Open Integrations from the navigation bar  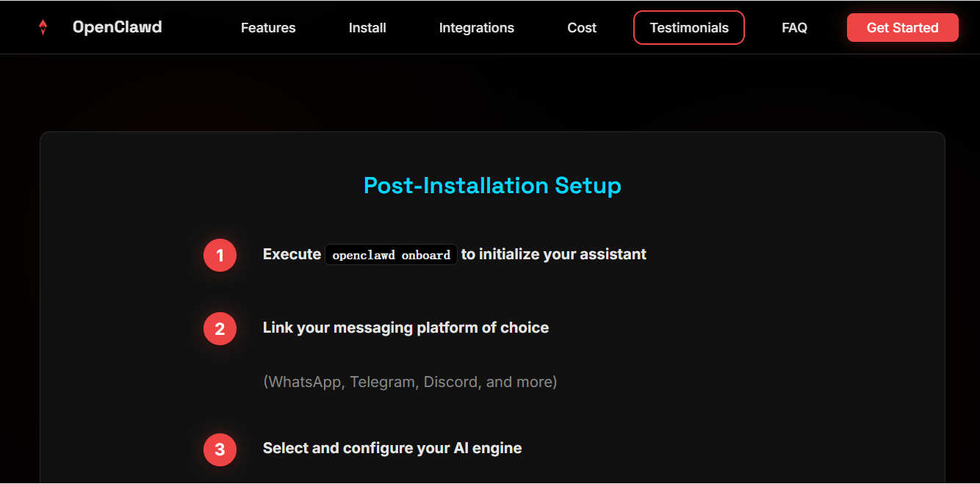pyautogui.click(x=476, y=28)
